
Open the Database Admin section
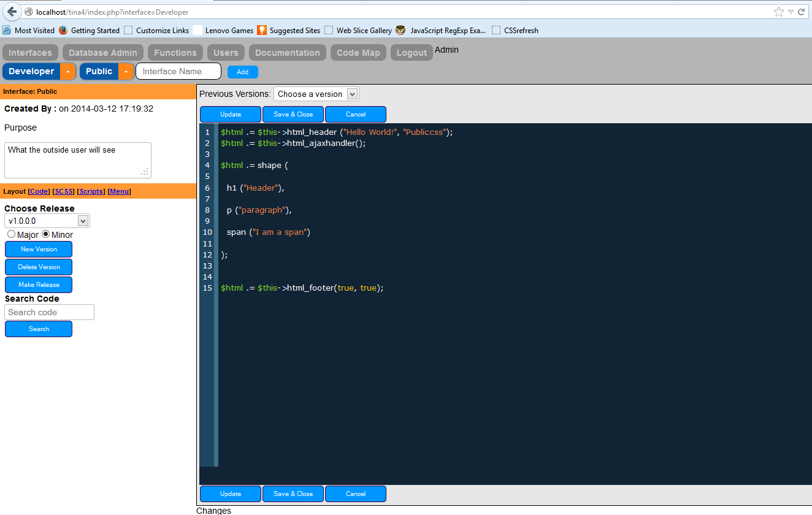tap(102, 52)
